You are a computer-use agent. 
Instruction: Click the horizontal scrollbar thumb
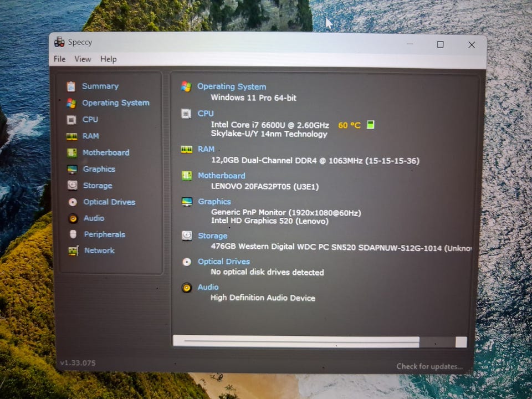(296, 341)
